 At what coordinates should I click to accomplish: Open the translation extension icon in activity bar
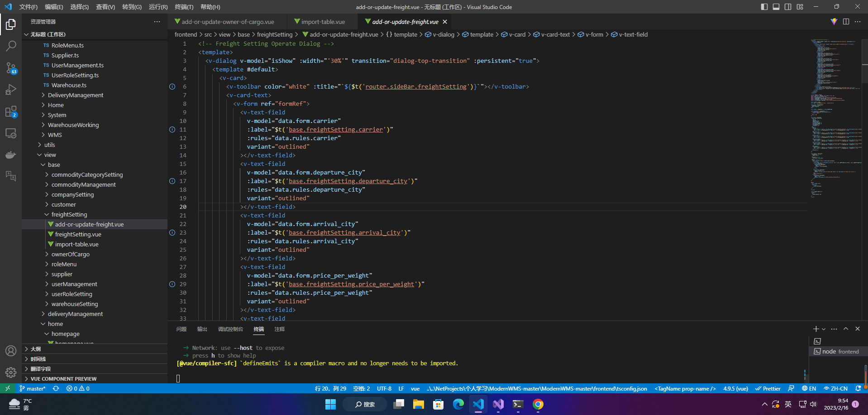tap(11, 176)
